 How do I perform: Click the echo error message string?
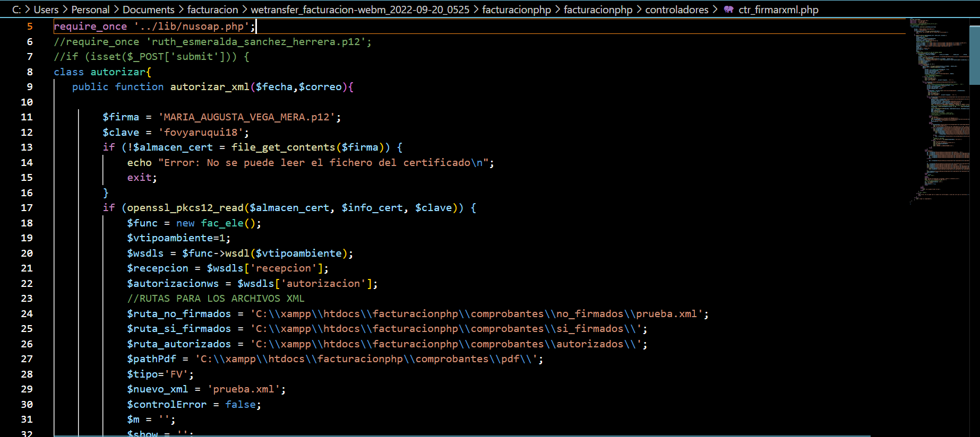coord(323,163)
